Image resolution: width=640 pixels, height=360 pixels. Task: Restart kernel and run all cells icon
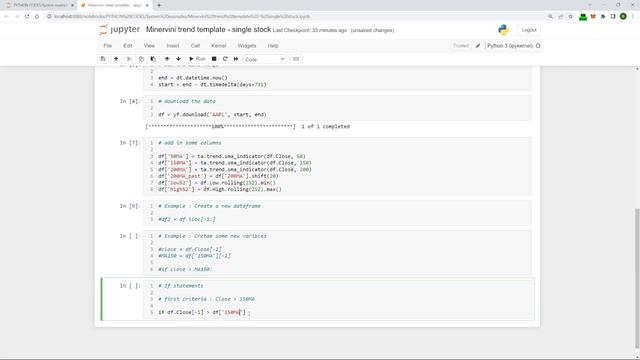(x=236, y=59)
